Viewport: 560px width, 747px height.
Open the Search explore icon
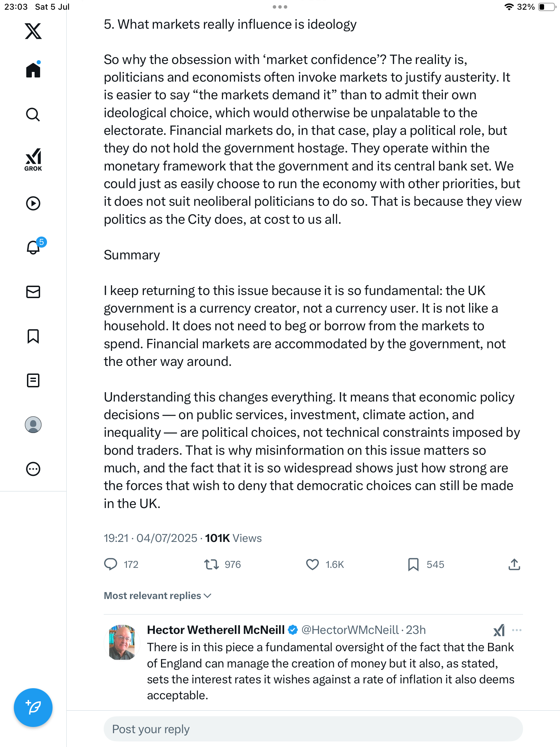click(33, 114)
